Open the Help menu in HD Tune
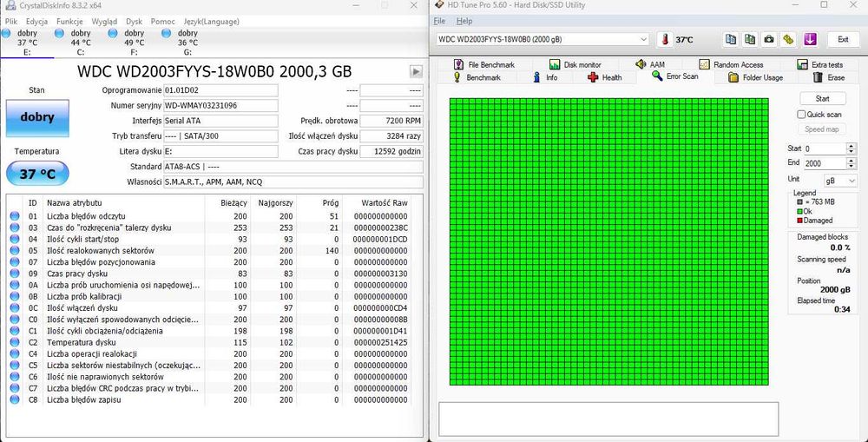The width and height of the screenshot is (868, 442). pos(464,21)
